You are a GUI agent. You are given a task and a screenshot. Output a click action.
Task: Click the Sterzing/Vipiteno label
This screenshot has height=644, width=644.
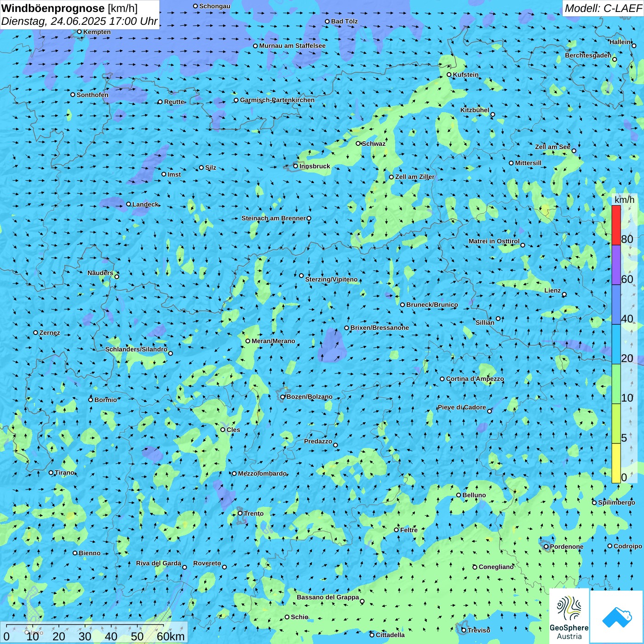pos(331,279)
